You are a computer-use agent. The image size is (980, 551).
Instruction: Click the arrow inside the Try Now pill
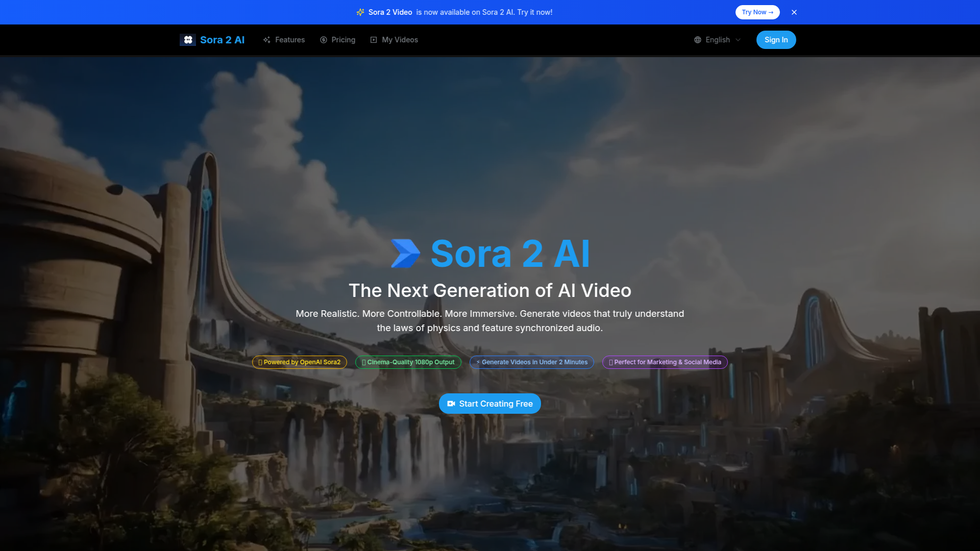click(x=772, y=12)
